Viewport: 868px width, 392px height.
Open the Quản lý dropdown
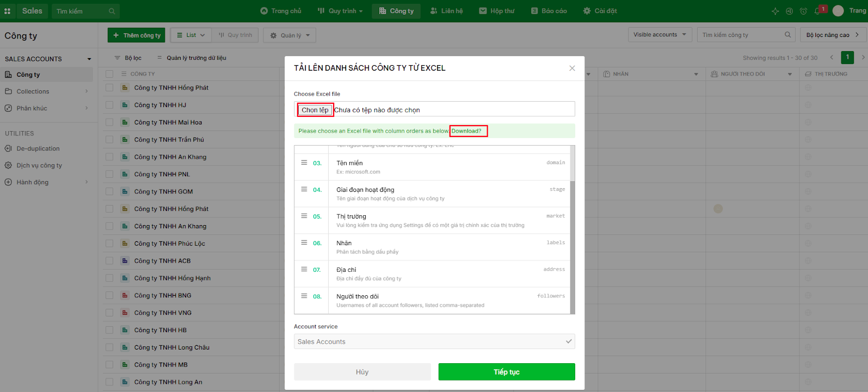[290, 35]
